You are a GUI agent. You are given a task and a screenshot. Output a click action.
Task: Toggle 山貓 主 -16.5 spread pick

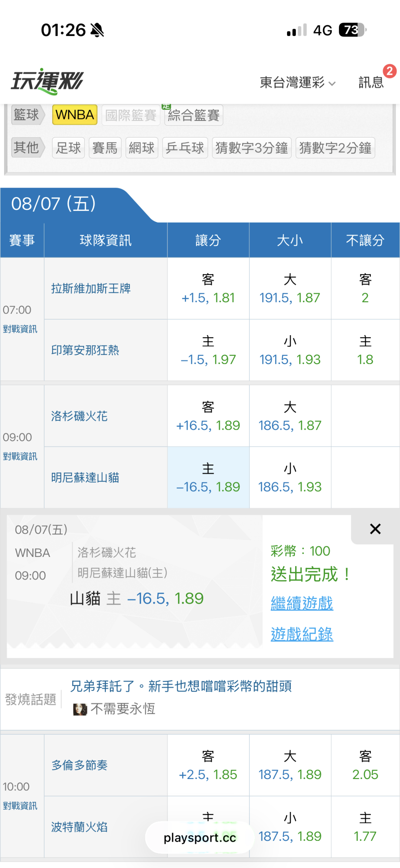208,478
